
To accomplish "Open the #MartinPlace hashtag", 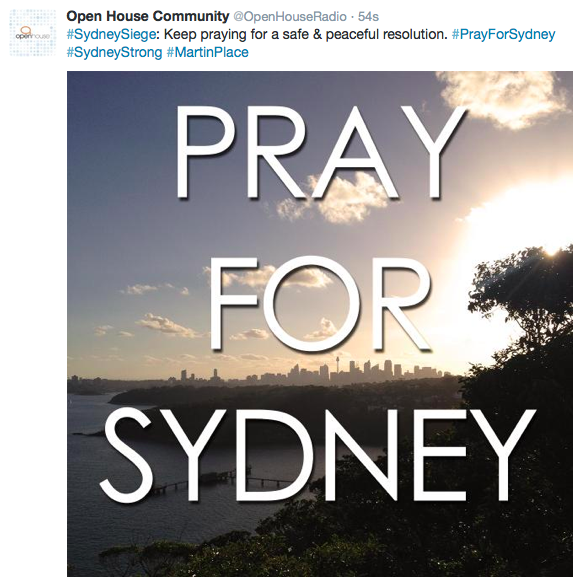I will pos(207,52).
